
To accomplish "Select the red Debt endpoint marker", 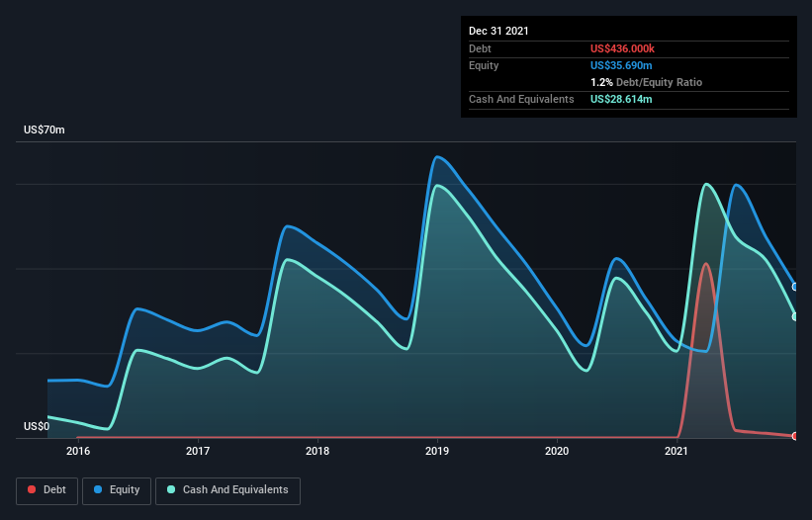I will (x=795, y=436).
